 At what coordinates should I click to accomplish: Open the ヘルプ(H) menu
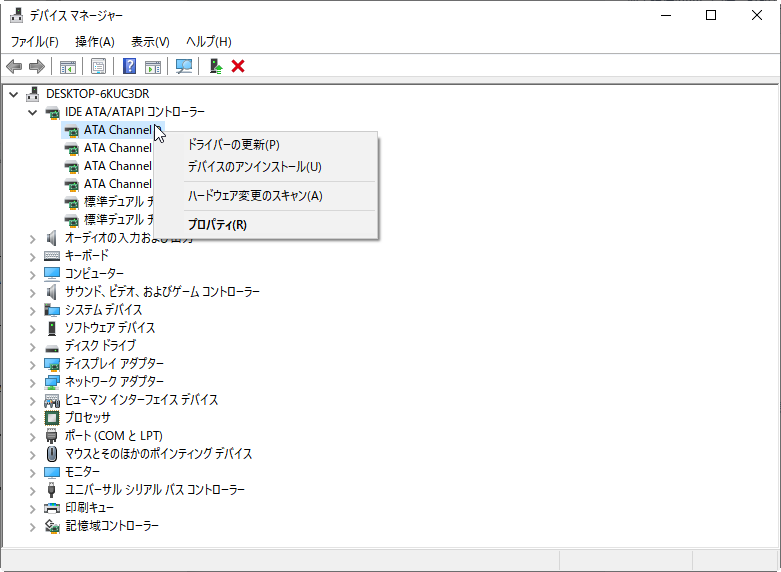(x=209, y=42)
